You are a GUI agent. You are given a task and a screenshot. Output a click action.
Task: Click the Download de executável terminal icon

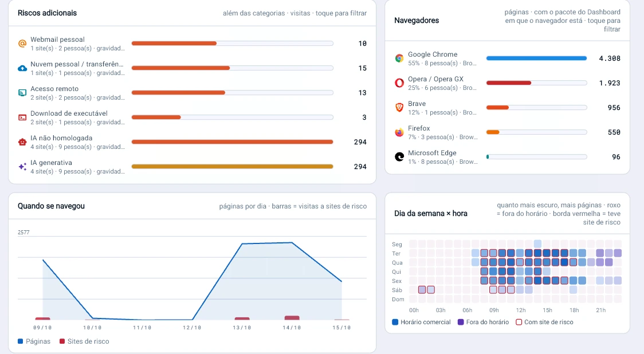(22, 117)
